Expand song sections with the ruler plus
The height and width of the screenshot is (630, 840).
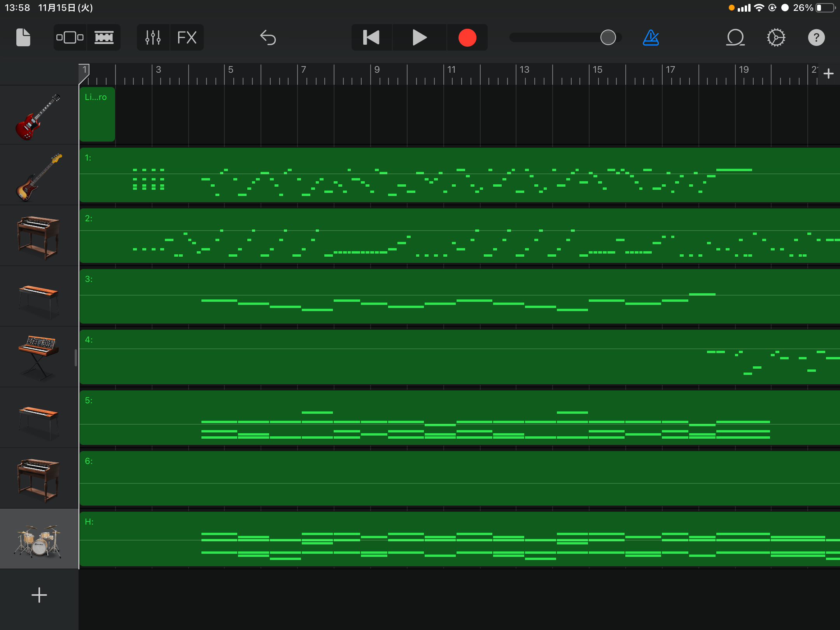828,73
